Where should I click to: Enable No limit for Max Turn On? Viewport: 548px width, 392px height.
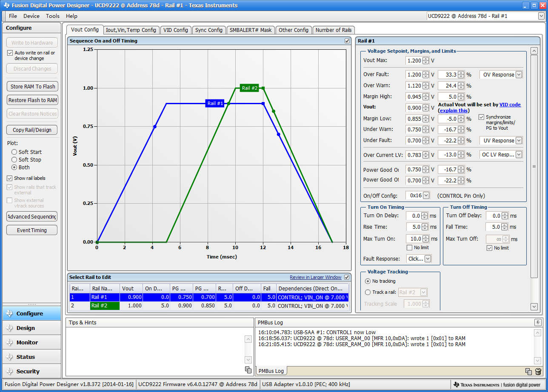(x=409, y=247)
